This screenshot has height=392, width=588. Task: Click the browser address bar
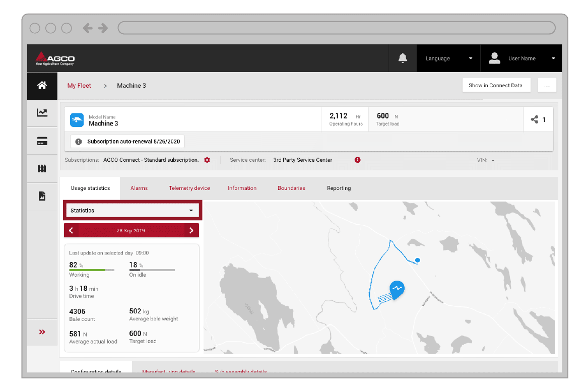point(337,28)
